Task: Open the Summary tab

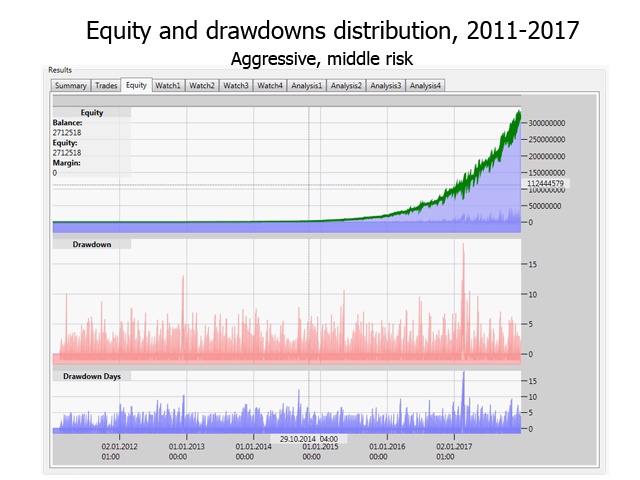Action: pyautogui.click(x=71, y=86)
